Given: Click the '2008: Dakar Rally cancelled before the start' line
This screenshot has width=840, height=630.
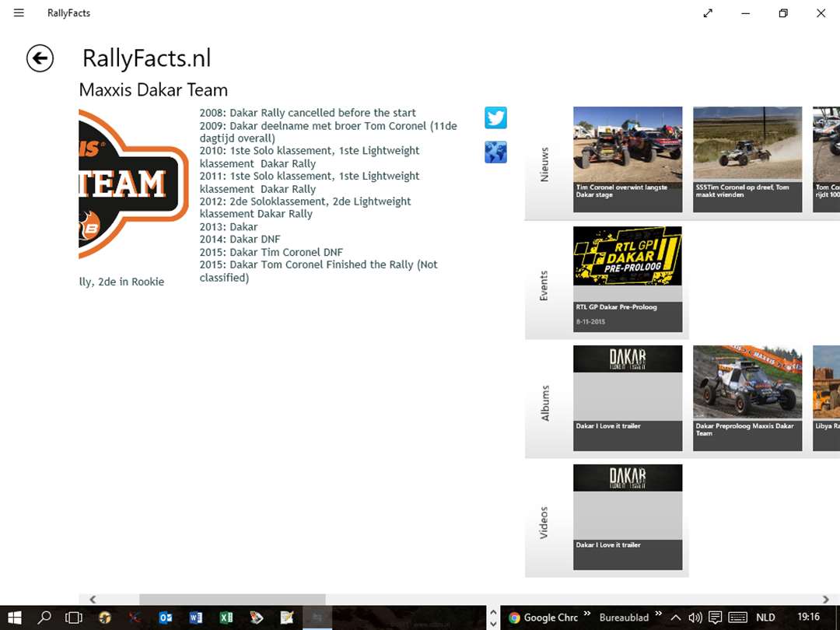Looking at the screenshot, I should tap(307, 113).
